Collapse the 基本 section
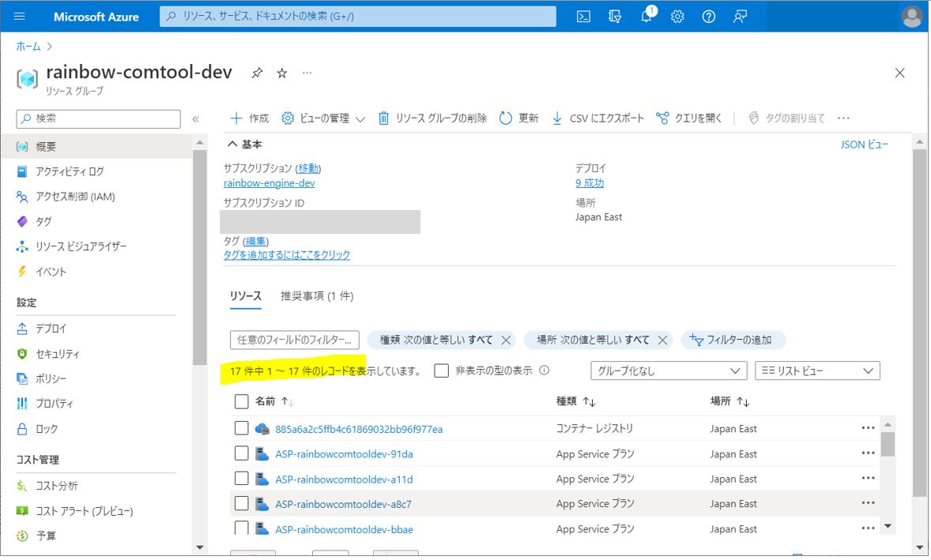The width and height of the screenshot is (931, 560). [232, 145]
